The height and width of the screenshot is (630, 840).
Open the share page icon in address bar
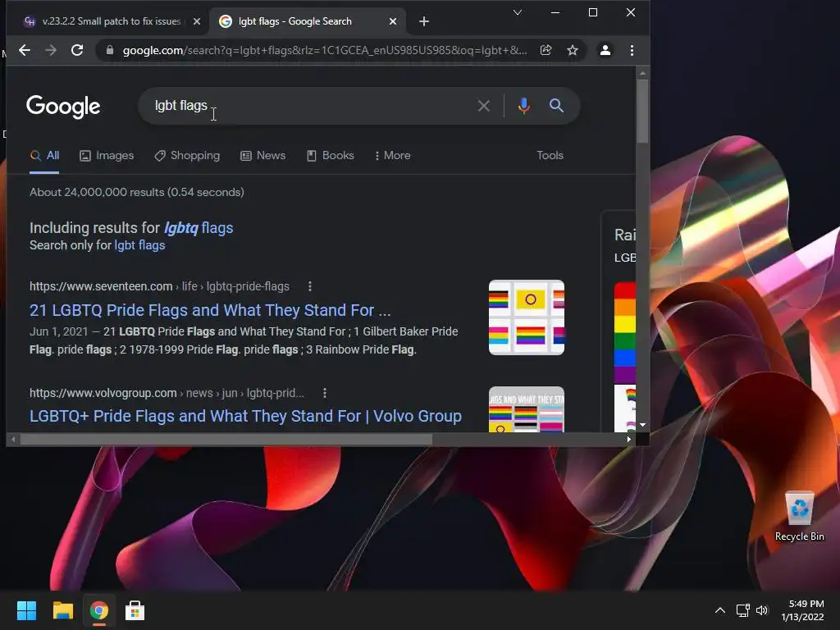click(x=546, y=50)
